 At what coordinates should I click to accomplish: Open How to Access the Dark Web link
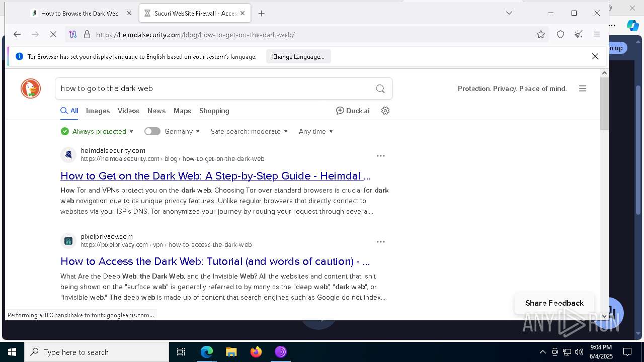[x=215, y=261]
